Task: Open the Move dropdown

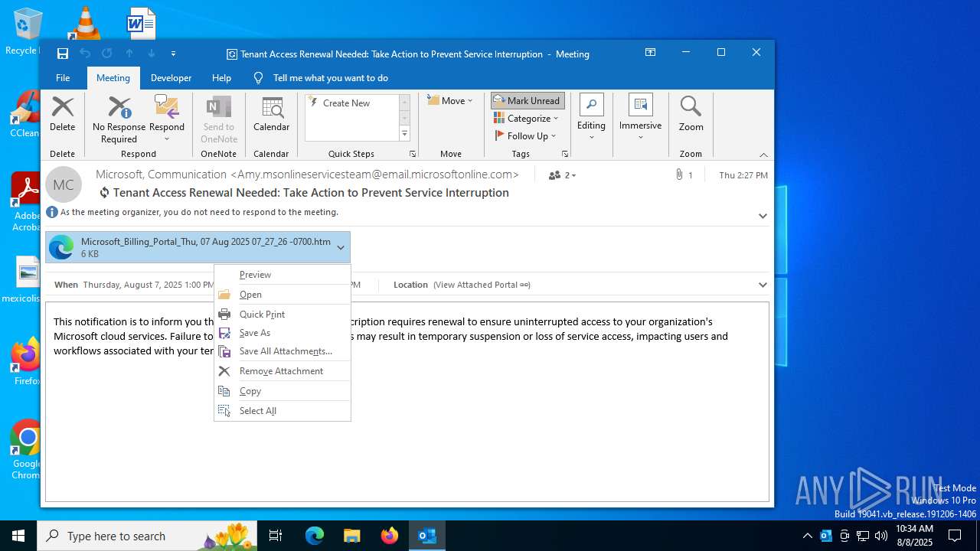Action: click(450, 101)
